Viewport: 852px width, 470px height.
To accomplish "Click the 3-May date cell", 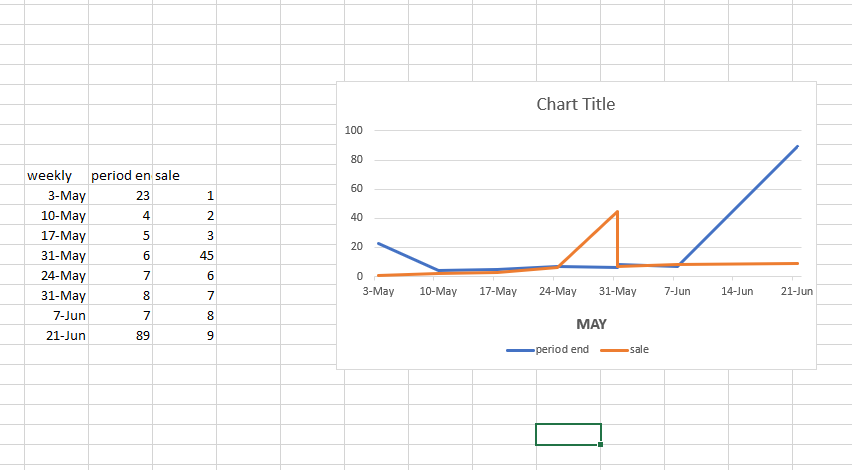I will 57,195.
